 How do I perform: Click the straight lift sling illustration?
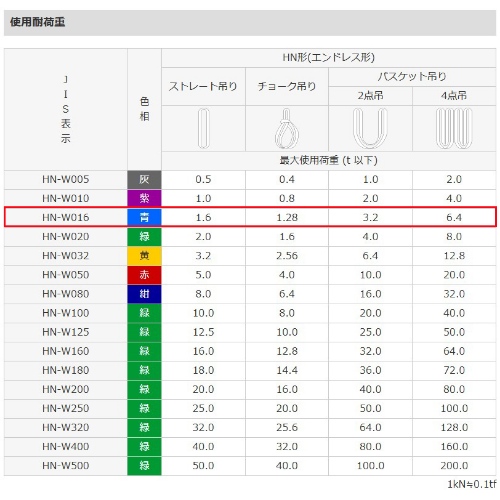203,128
